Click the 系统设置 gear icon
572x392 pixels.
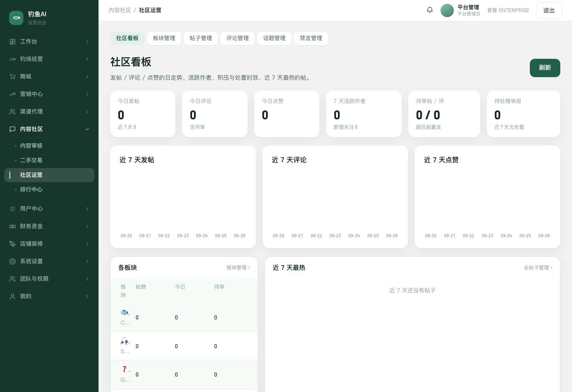tap(13, 261)
